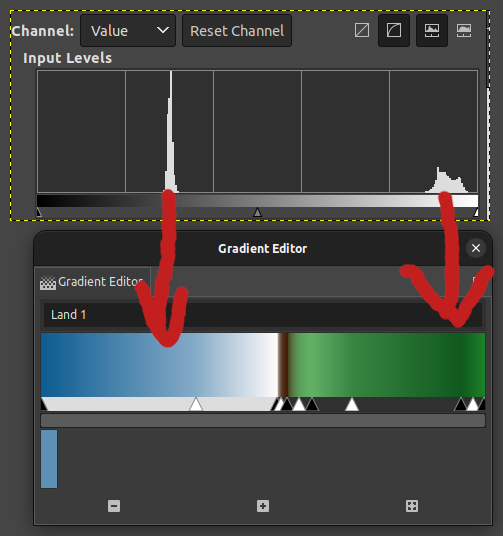Enable the linear histogram icon
This screenshot has height=536, width=503.
(432, 30)
